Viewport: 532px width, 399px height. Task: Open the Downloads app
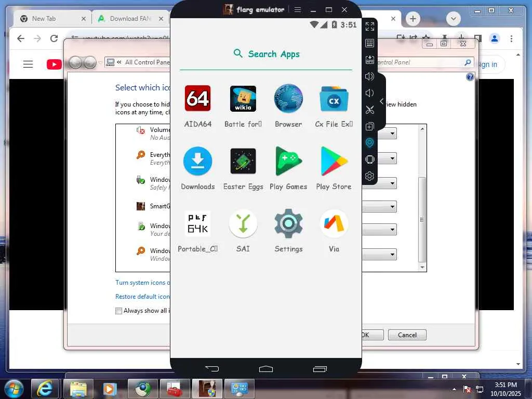tap(197, 161)
